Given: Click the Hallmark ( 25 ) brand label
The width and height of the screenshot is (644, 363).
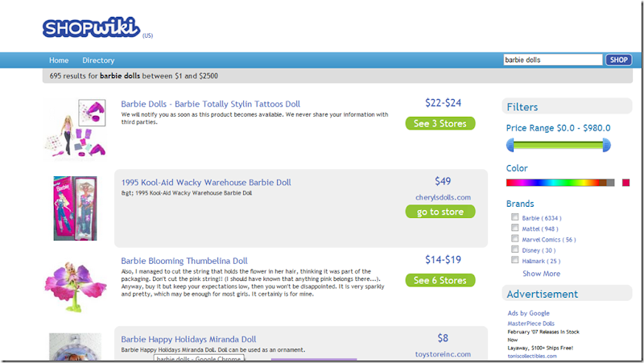Looking at the screenshot, I should point(541,261).
